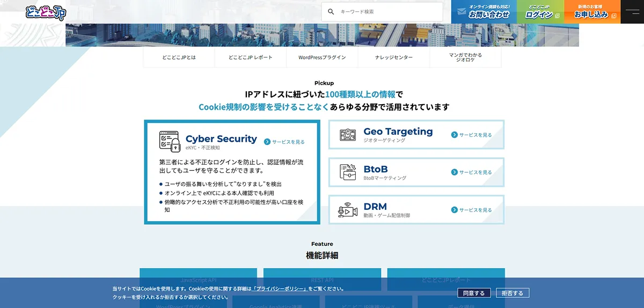Open サービスを見る in Geo Targeting card
This screenshot has height=308, width=644.
[475, 135]
